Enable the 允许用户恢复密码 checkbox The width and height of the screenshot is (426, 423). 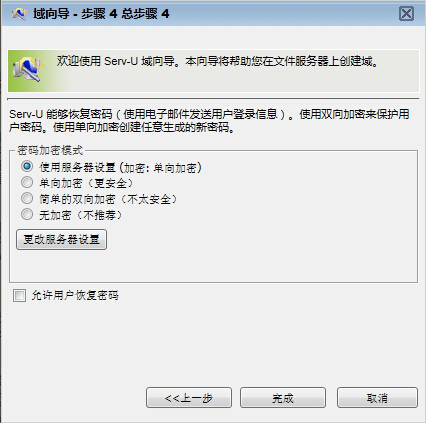click(x=19, y=295)
